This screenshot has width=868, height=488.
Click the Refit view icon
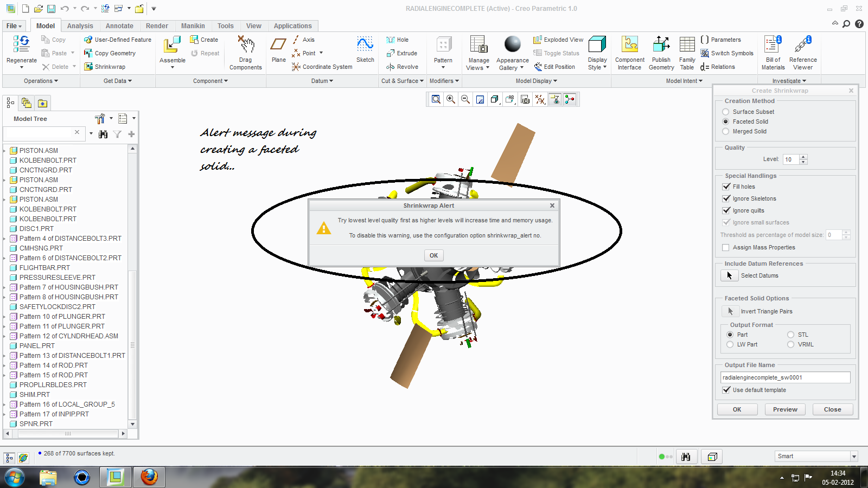pos(436,99)
